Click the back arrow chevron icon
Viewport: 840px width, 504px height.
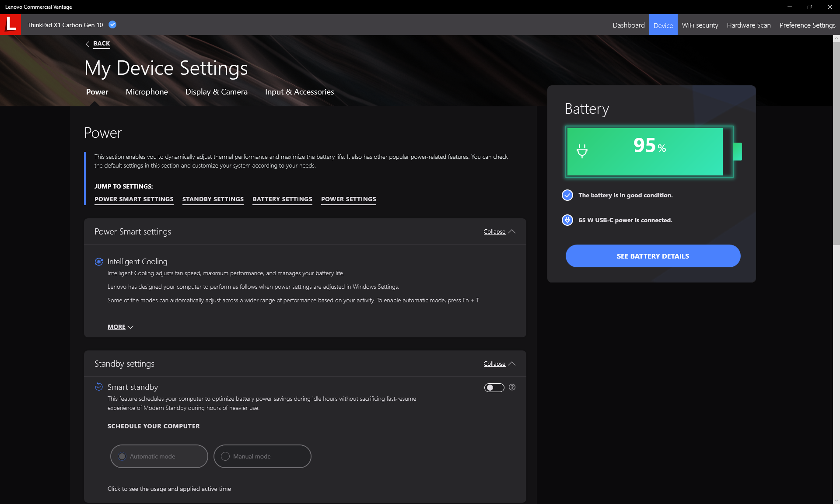point(87,44)
